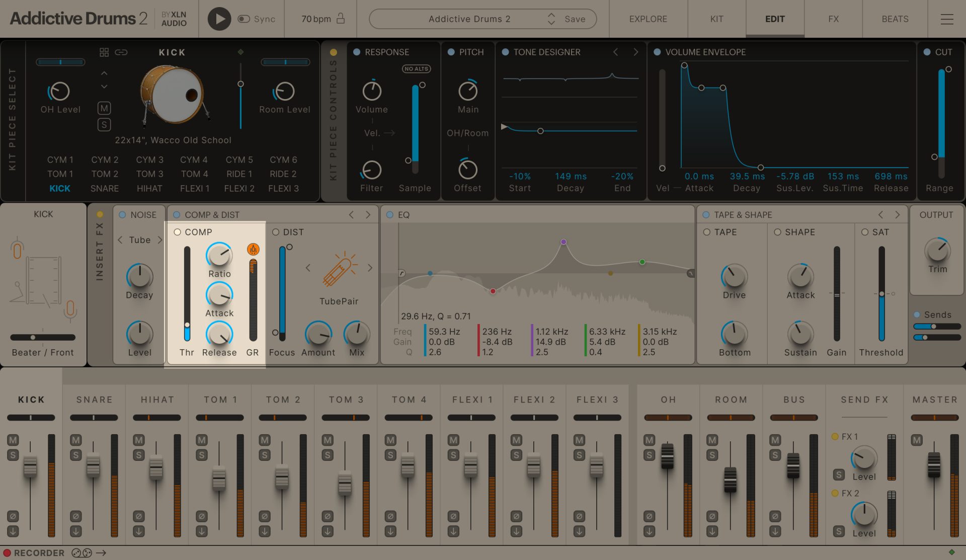Click the orange compressor GR icon

253,249
